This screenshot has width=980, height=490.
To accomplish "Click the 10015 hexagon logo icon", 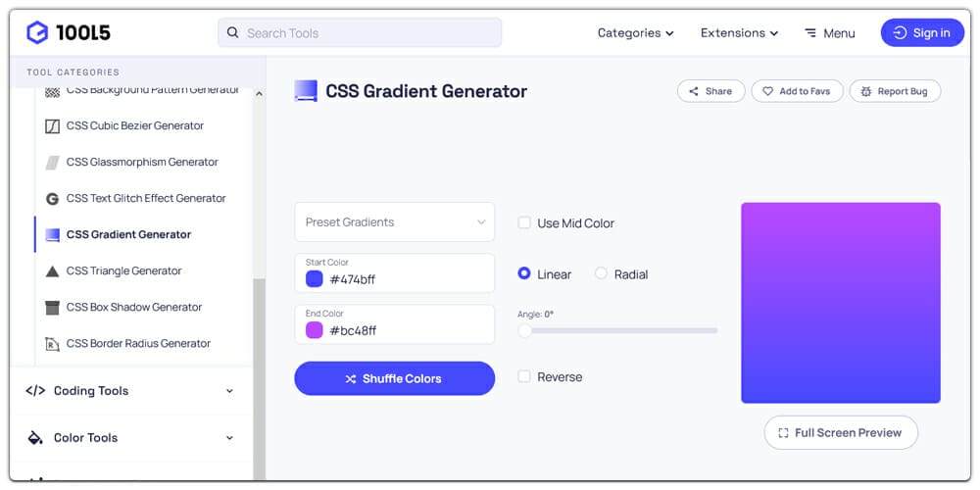I will [37, 32].
